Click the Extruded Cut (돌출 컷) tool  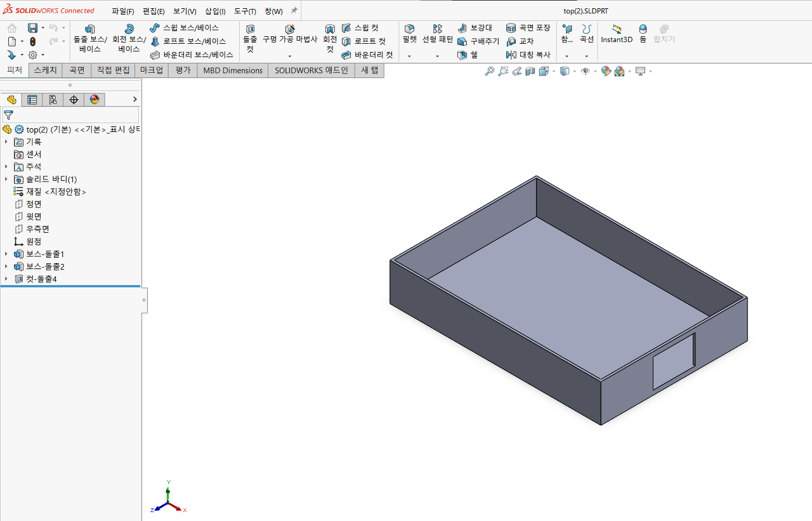tap(250, 39)
